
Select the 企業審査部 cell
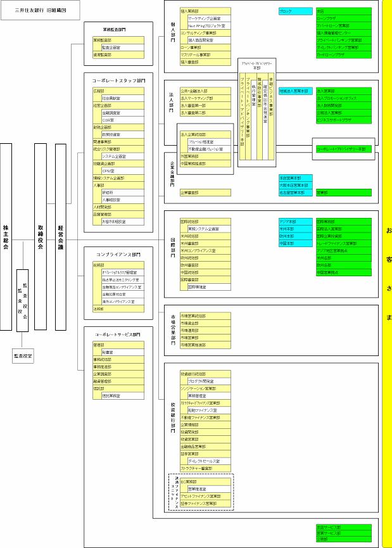[x=205, y=193]
